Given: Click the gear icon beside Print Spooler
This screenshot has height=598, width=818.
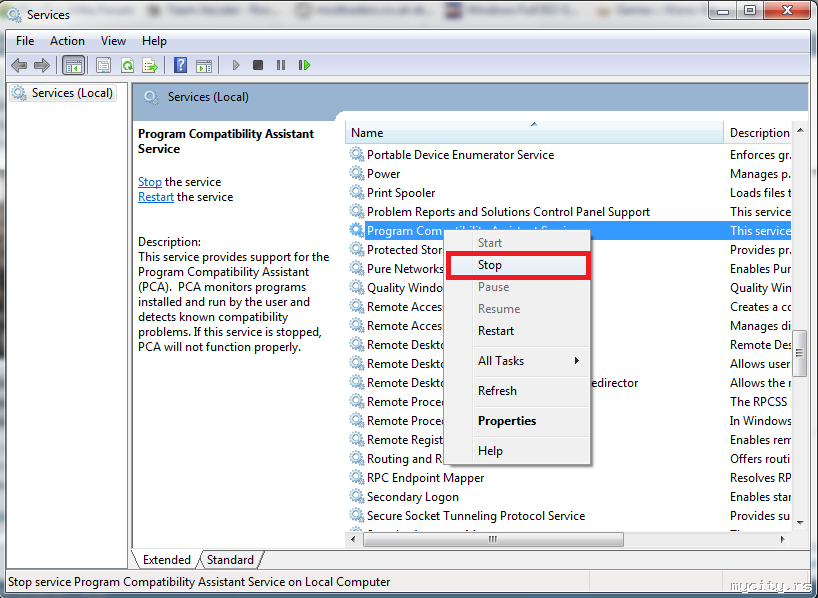Looking at the screenshot, I should (x=357, y=192).
